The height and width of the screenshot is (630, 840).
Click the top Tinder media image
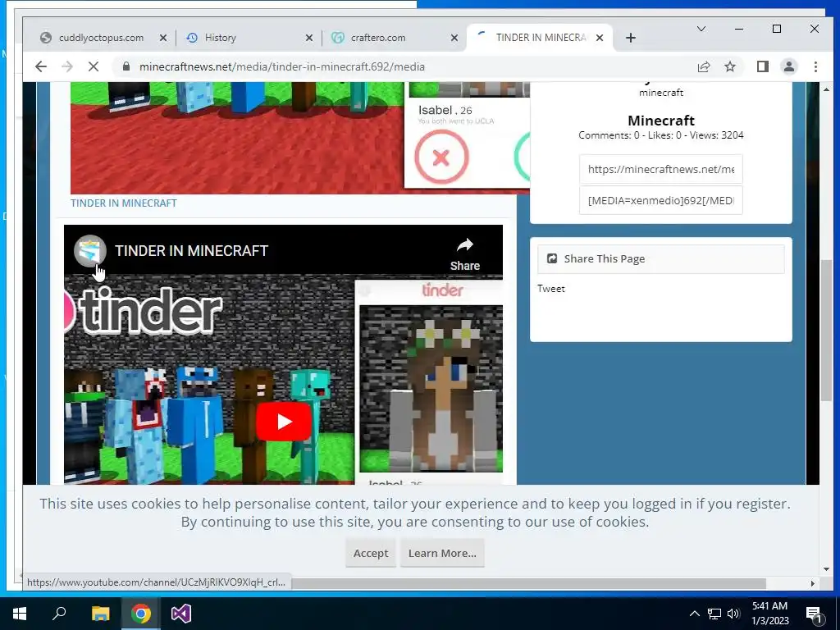click(x=300, y=138)
